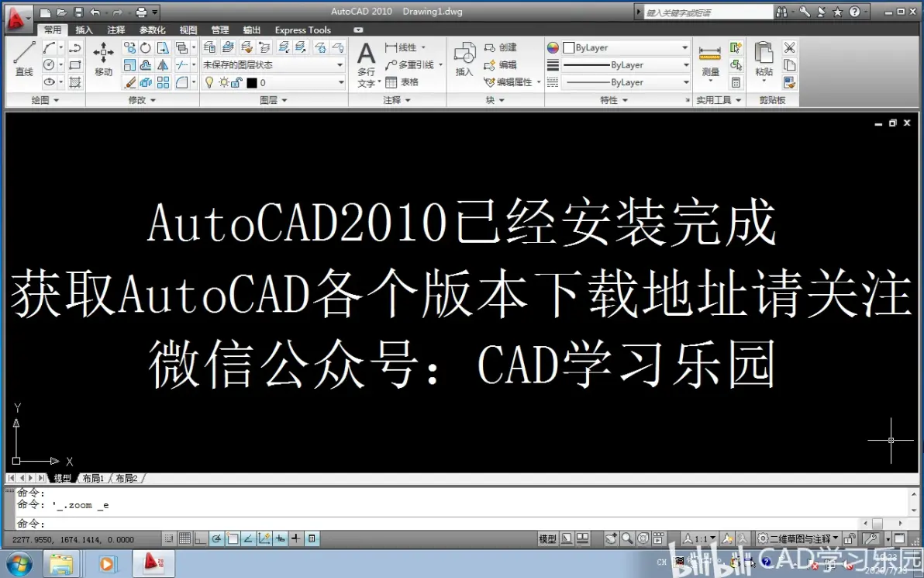The image size is (924, 578).
Task: Open the Quick Calculator icon
Action: [x=736, y=82]
